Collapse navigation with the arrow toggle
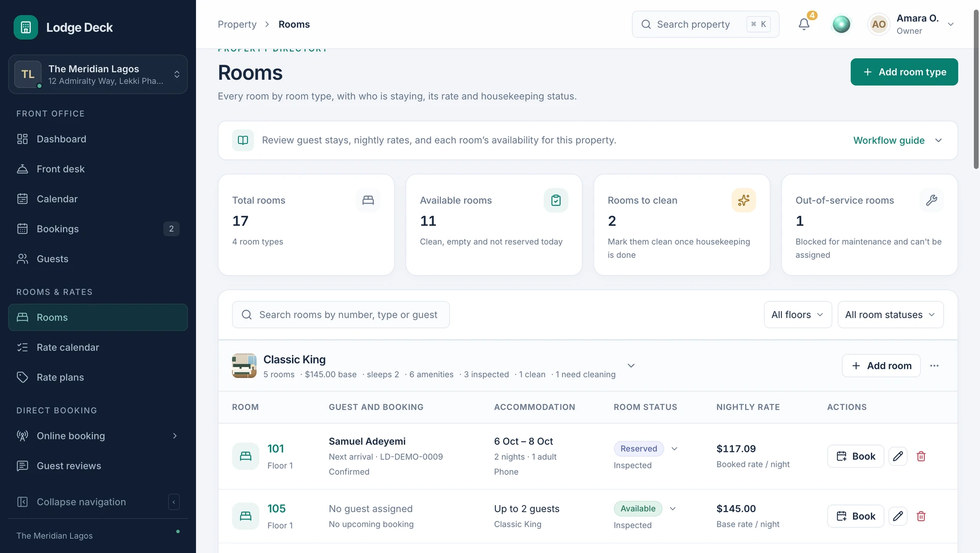Viewport: 980px width, 553px height. point(174,502)
